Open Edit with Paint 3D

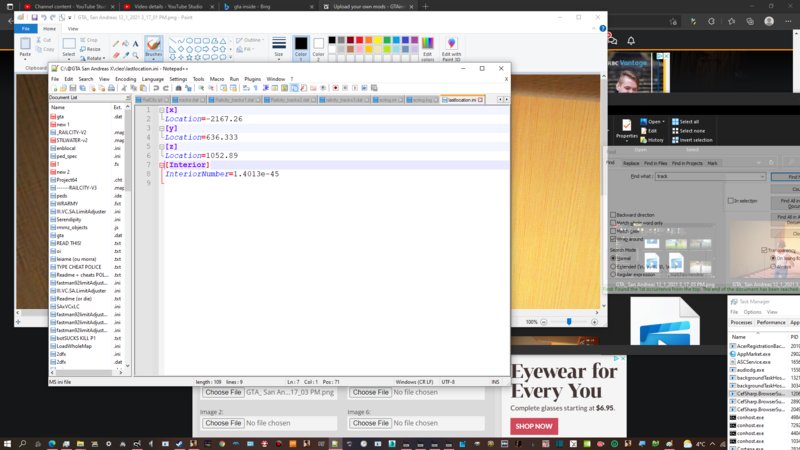451,49
